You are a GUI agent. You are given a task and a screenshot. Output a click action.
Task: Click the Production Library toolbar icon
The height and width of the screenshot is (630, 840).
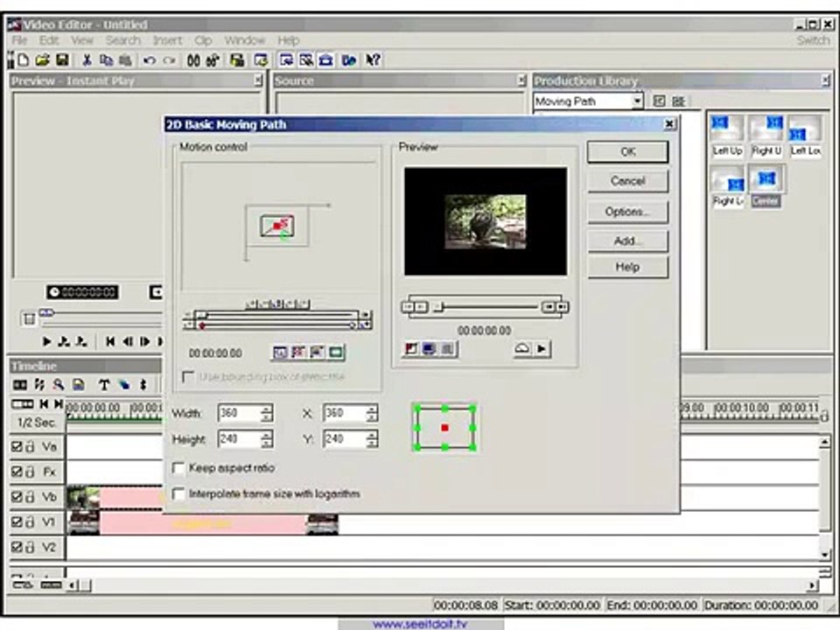tap(325, 60)
